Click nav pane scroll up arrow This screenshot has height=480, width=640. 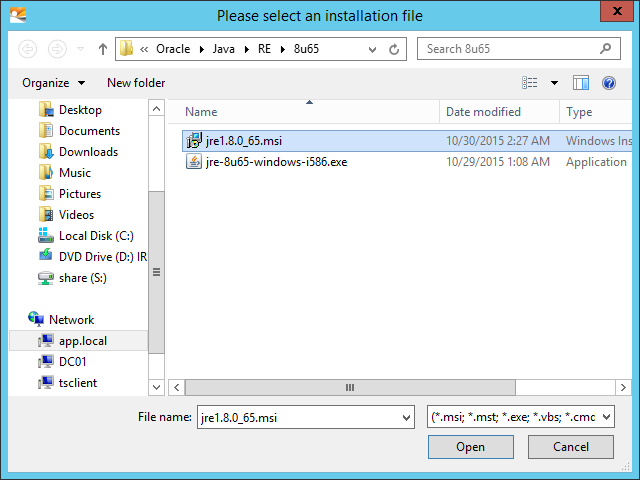156,109
